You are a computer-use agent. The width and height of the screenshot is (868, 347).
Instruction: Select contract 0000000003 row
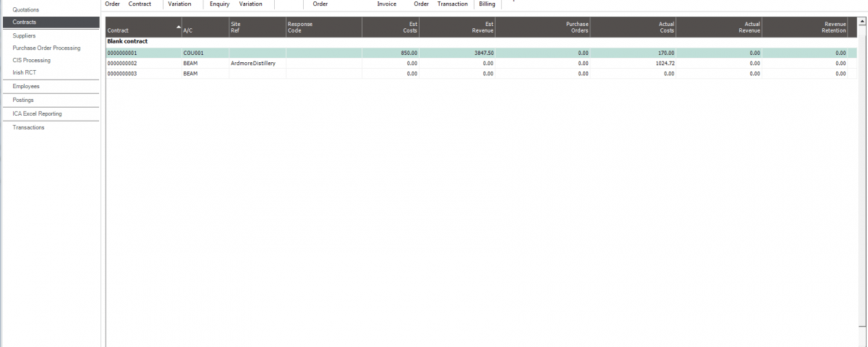coord(481,73)
